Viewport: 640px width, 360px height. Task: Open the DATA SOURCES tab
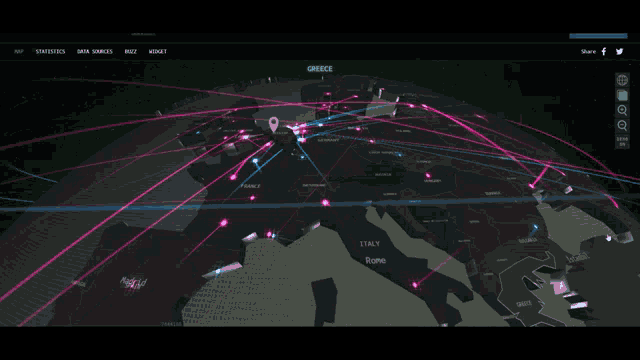(x=95, y=51)
